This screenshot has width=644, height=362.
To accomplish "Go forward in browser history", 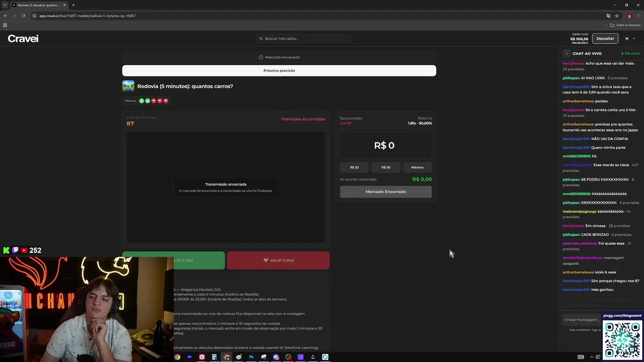I will click(x=15, y=16).
